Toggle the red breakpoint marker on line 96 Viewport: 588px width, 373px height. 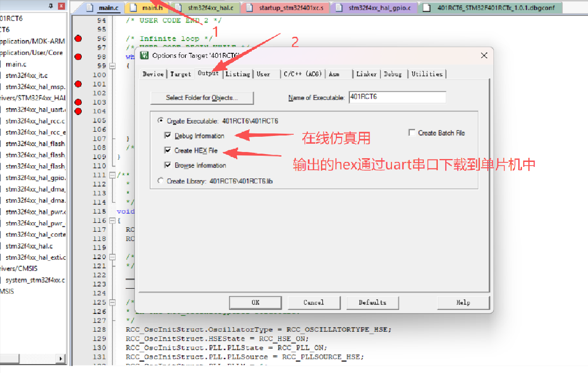tap(78, 38)
